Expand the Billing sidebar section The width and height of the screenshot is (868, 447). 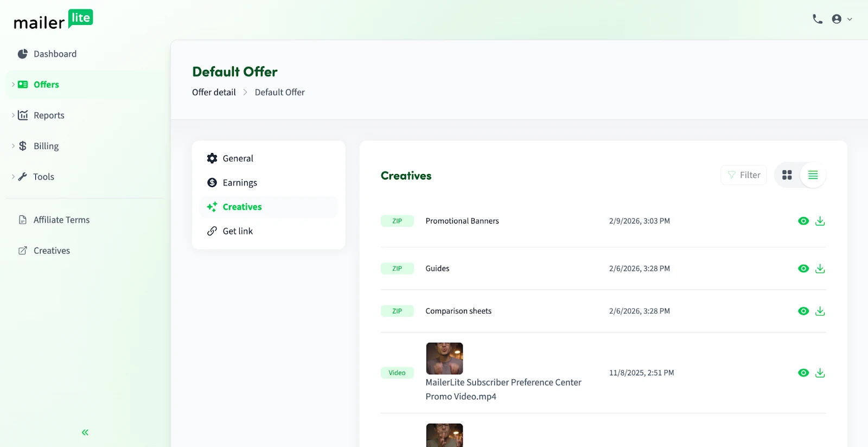point(46,146)
